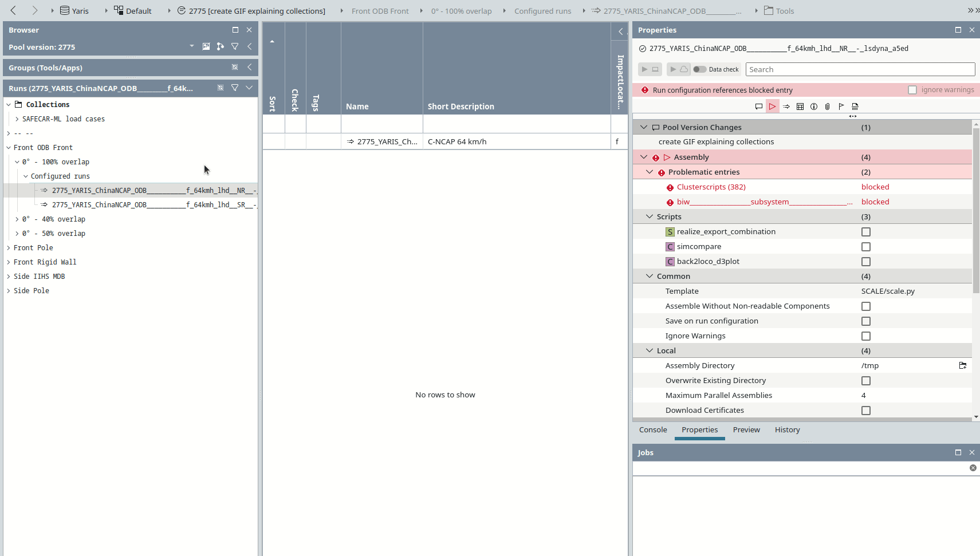Check Ignore Warnings in Common
Screen dimensions: 980x556
point(866,336)
